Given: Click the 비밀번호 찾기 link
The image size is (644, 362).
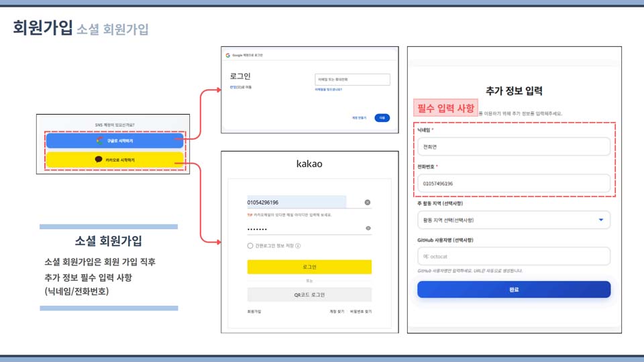Looking at the screenshot, I should click(360, 312).
